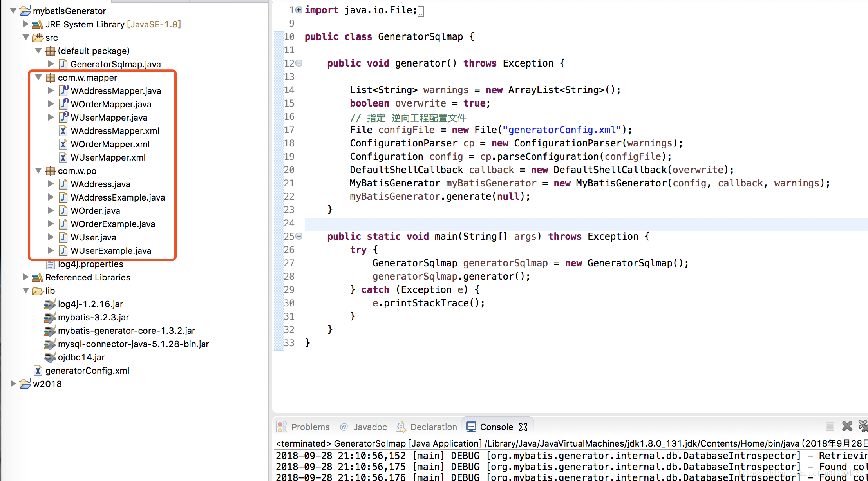Screen dimensions: 868x481
Task: Collapse the (default package) node
Action: pos(38,51)
